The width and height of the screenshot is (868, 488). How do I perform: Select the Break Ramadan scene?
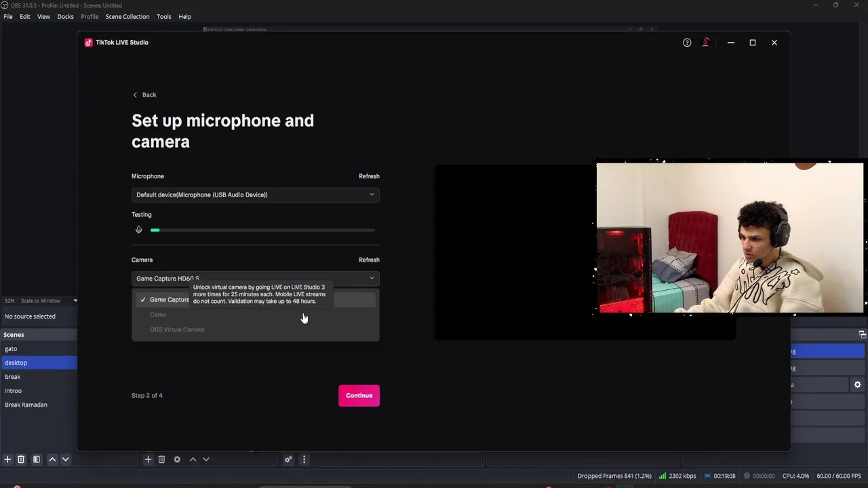39,405
